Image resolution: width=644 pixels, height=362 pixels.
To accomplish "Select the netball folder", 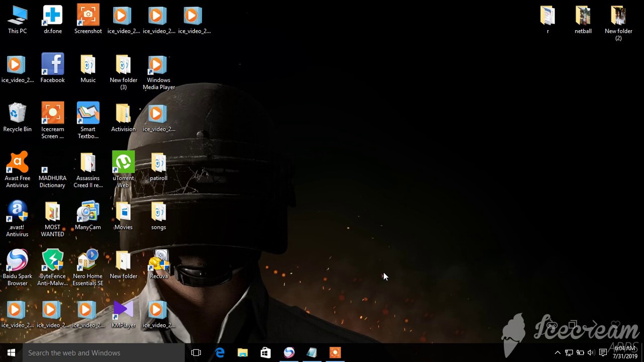I will click(x=583, y=20).
